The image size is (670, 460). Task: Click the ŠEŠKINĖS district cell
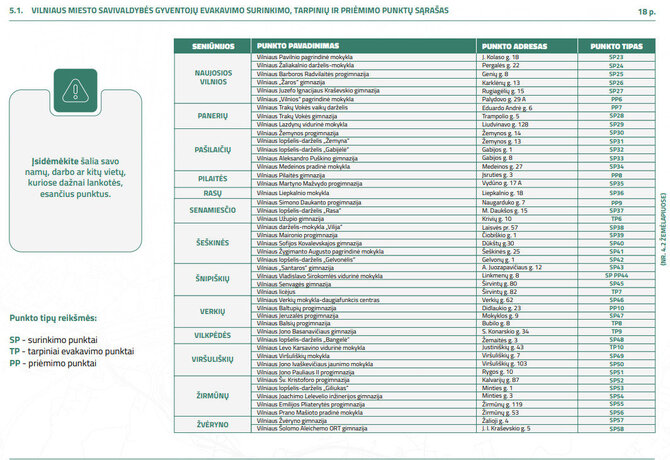213,243
